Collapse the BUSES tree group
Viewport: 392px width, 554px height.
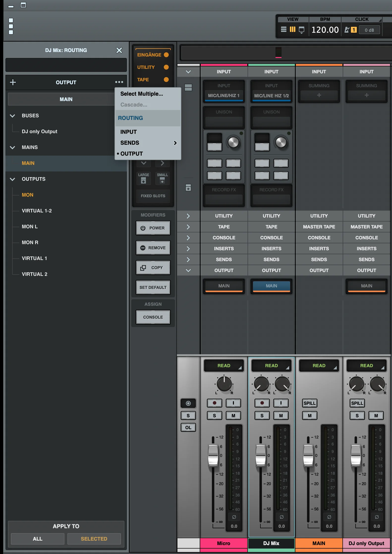pos(12,116)
